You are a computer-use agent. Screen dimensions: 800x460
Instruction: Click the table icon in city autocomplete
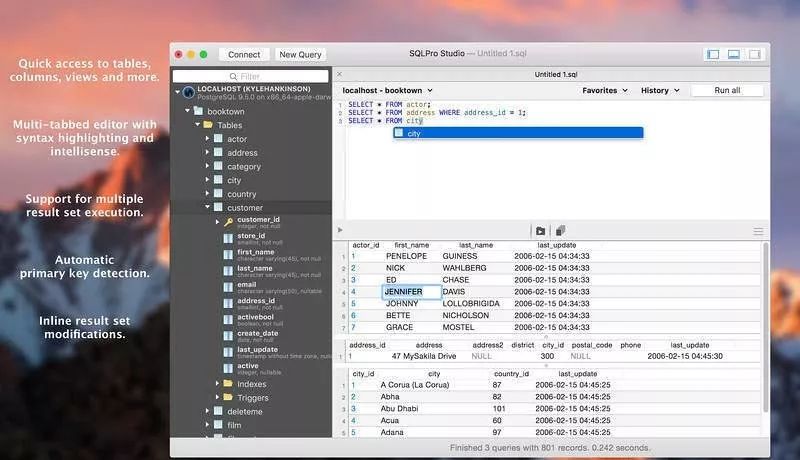pyautogui.click(x=399, y=133)
